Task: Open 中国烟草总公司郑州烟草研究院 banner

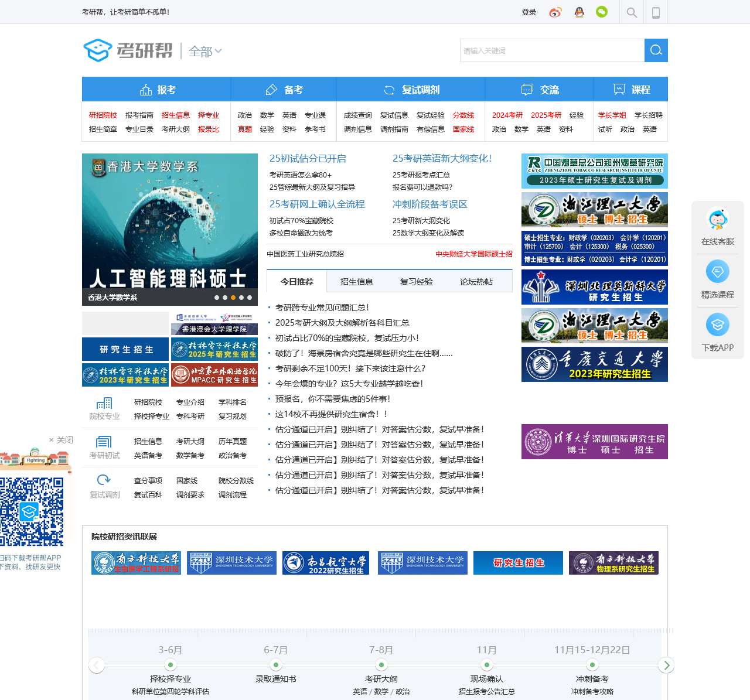Action: (595, 171)
